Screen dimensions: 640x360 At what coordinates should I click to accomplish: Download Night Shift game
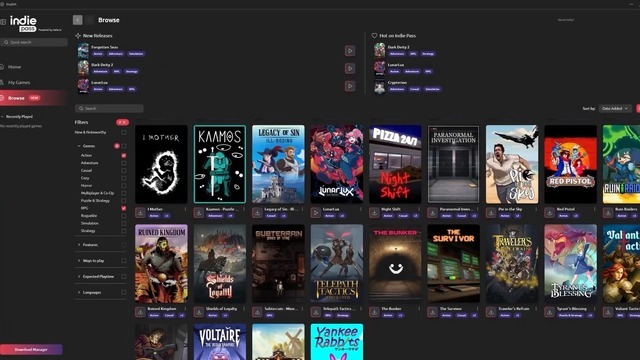(374, 213)
